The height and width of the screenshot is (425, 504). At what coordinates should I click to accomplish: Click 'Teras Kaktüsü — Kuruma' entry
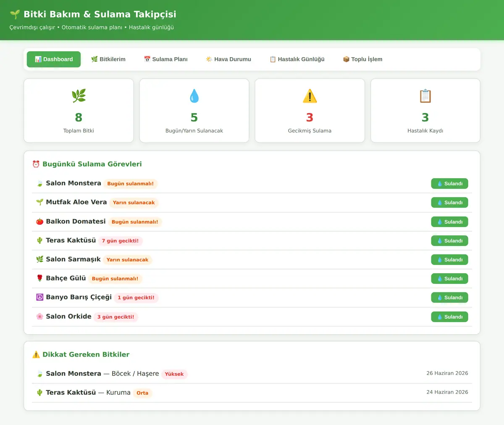pyautogui.click(x=252, y=393)
